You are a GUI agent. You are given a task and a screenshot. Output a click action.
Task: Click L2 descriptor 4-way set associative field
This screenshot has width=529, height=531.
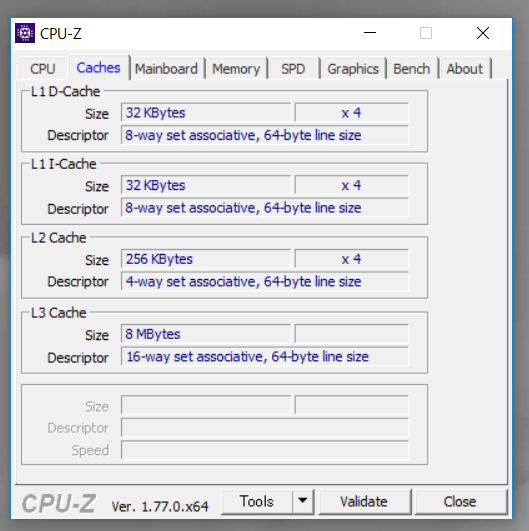click(x=265, y=281)
